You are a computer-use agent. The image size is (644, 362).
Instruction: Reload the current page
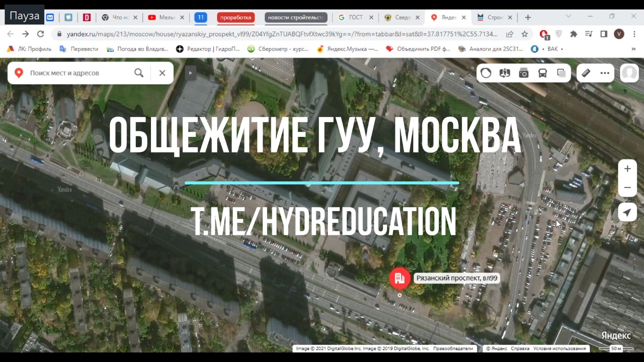click(x=41, y=34)
